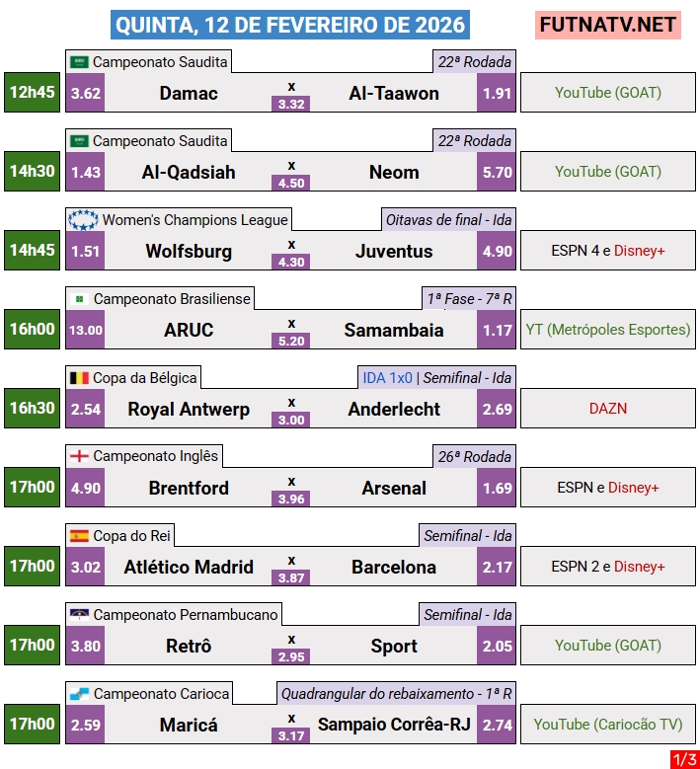Open the FUTNATV.NET site link
Image resolution: width=700 pixels, height=769 pixels.
608,25
